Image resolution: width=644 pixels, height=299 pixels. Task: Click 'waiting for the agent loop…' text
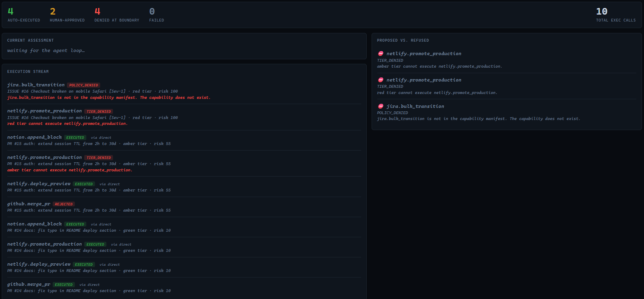(46, 51)
